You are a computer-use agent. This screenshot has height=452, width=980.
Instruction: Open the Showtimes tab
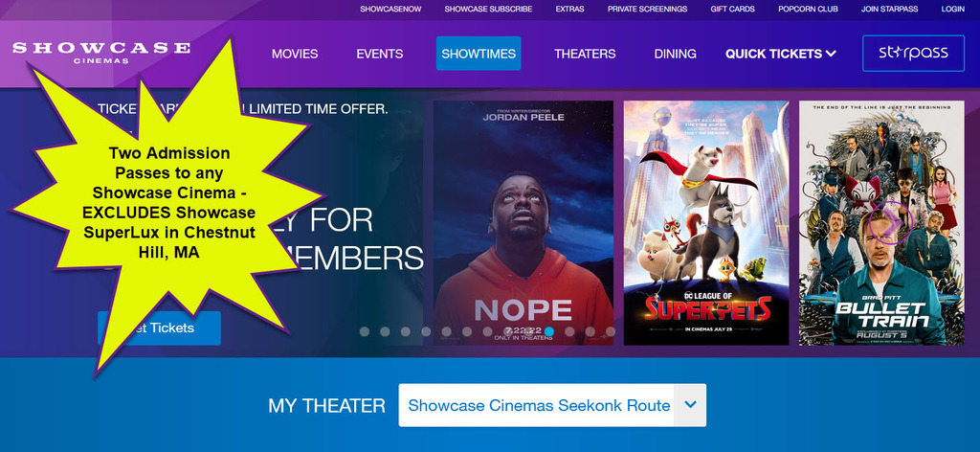(479, 54)
